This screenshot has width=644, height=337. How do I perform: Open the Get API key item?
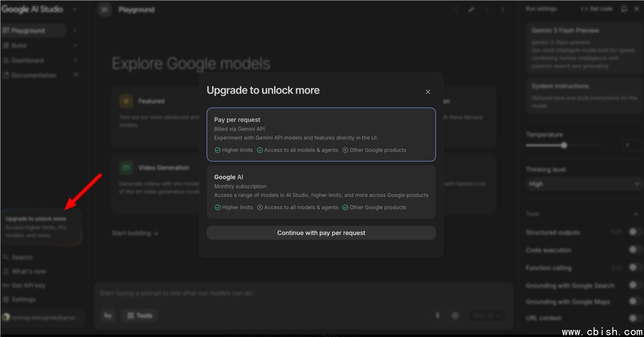pos(28,285)
